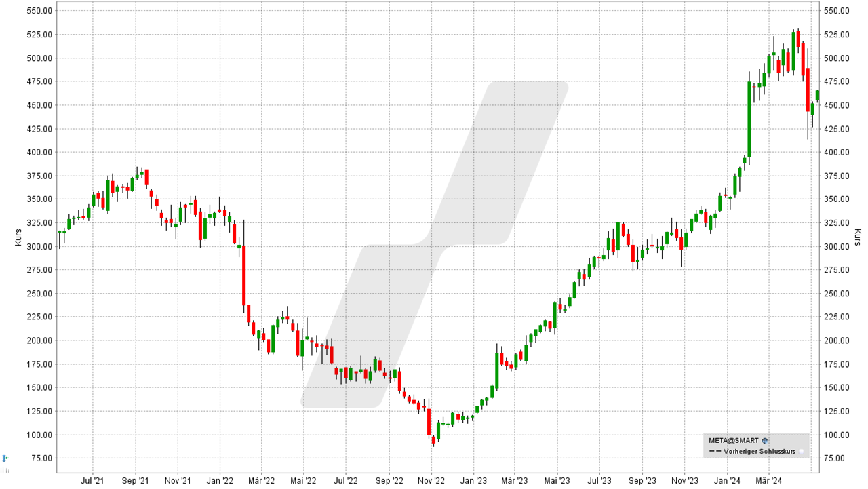Click the Mär '22 date label
This screenshot has width=868, height=489.
click(261, 481)
